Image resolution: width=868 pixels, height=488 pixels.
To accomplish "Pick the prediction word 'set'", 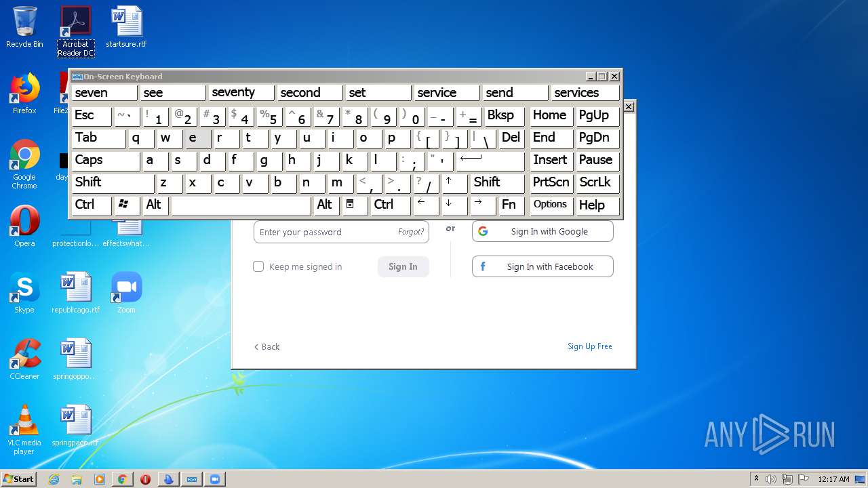I will pyautogui.click(x=378, y=93).
